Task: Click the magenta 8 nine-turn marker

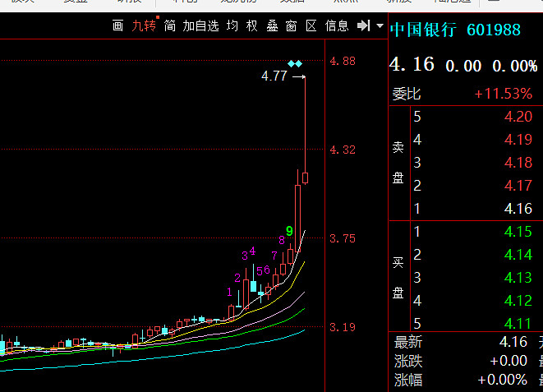Action: point(282,240)
